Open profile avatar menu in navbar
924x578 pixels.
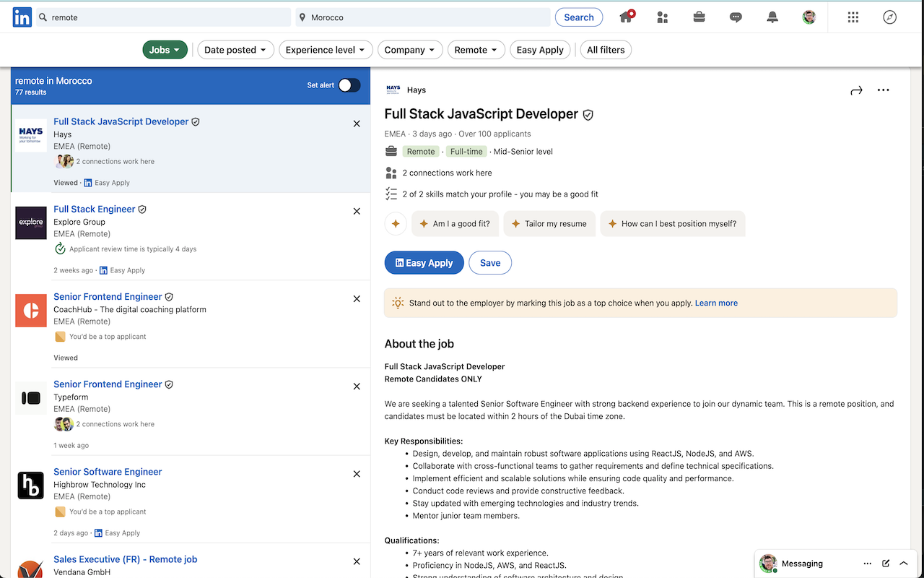click(x=809, y=17)
